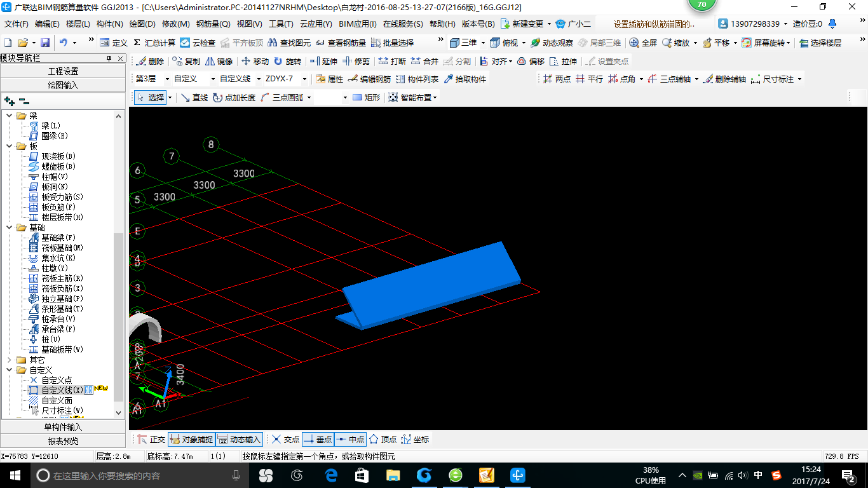
Task: Toggle 选择 (select) mode button
Action: point(150,97)
